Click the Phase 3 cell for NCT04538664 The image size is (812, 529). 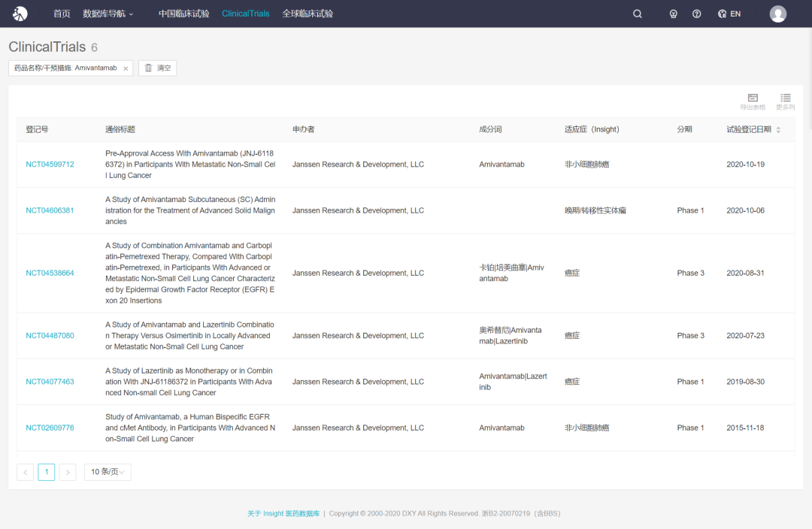click(690, 274)
